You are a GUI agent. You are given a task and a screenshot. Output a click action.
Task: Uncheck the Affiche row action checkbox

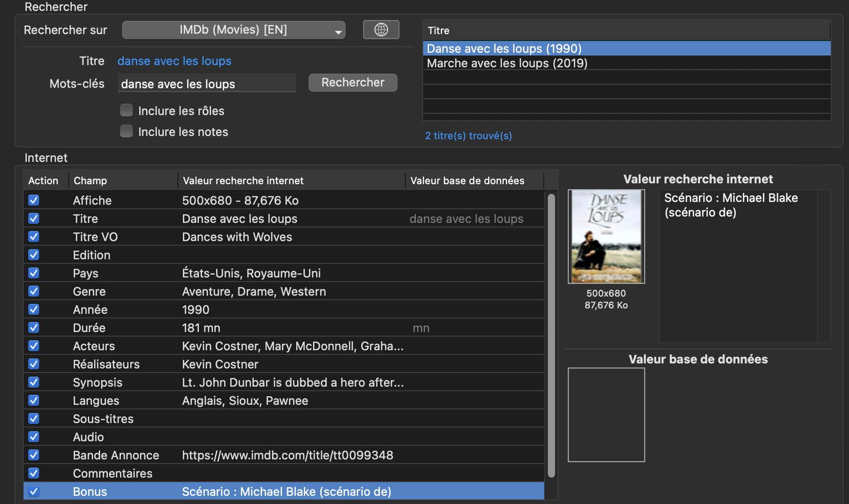(34, 200)
